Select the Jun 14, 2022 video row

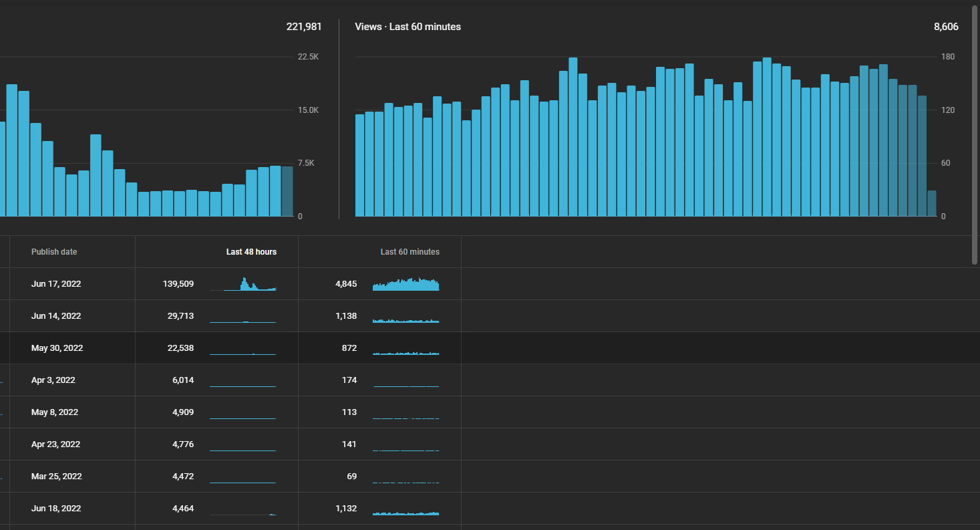[x=490, y=316]
